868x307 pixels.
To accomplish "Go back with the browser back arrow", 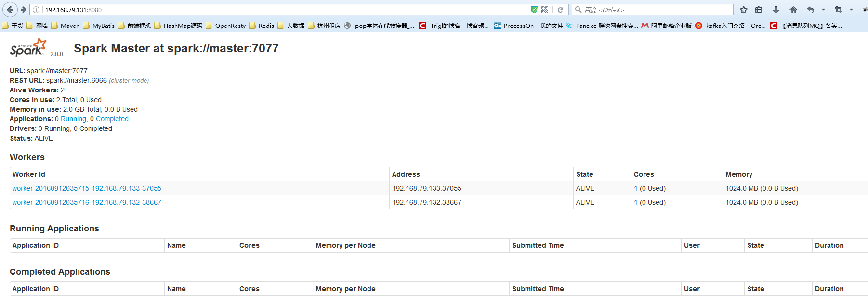I will pos(10,10).
